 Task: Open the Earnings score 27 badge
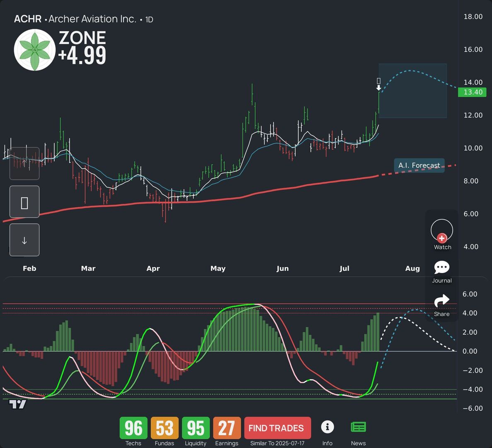[227, 428]
